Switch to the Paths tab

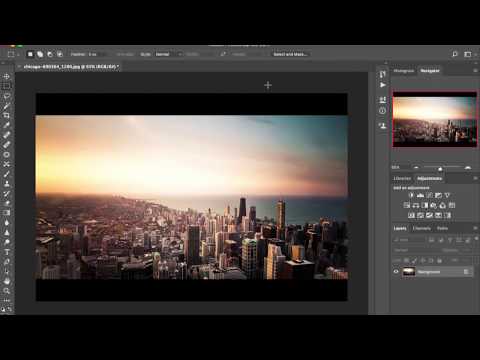(x=442, y=228)
